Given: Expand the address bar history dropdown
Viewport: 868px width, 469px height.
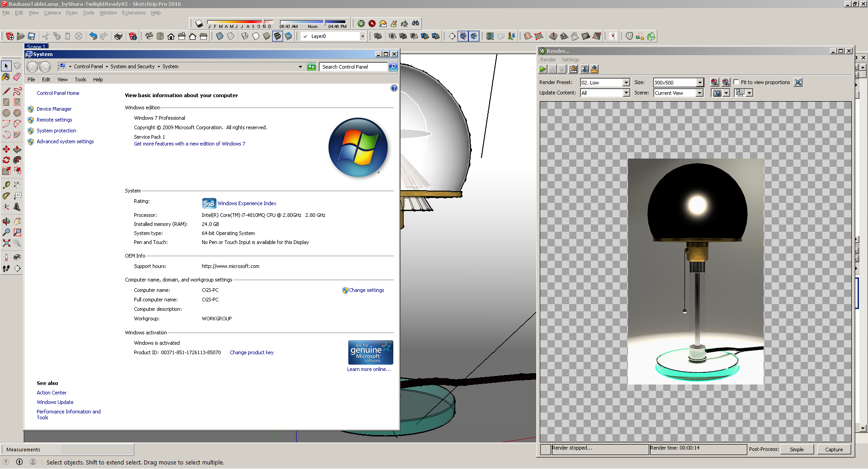Looking at the screenshot, I should click(300, 67).
